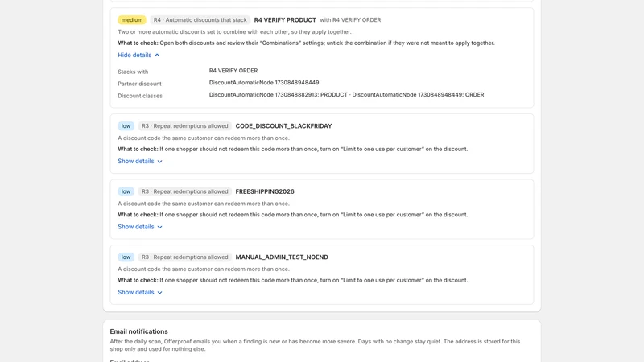Click the R4 Automatic discounts that stack tag

[x=200, y=19]
